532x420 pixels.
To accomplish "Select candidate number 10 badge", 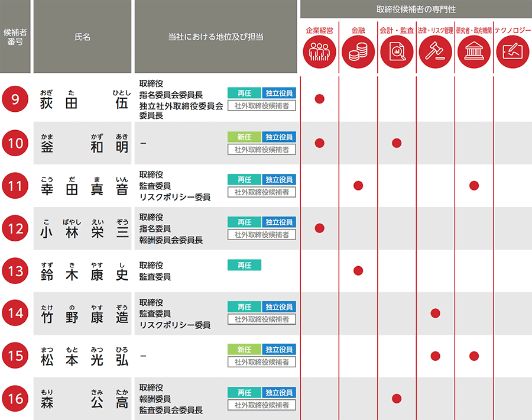I will point(15,143).
